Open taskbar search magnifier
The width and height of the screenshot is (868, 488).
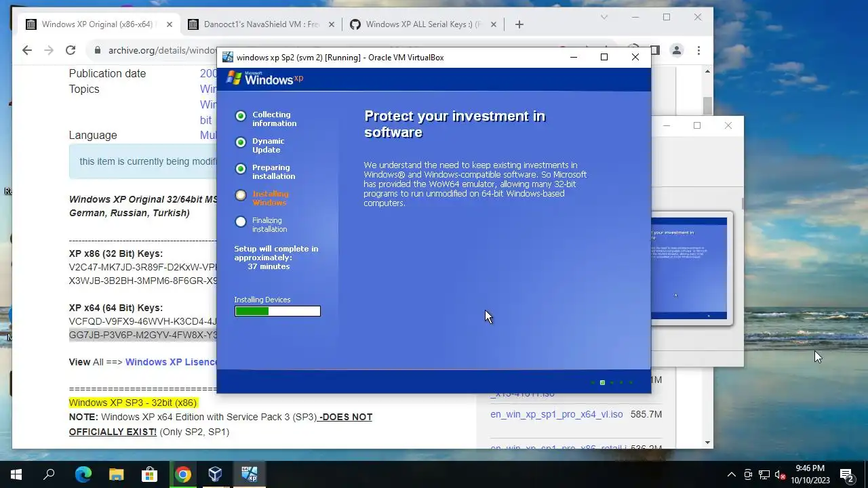[x=49, y=474]
